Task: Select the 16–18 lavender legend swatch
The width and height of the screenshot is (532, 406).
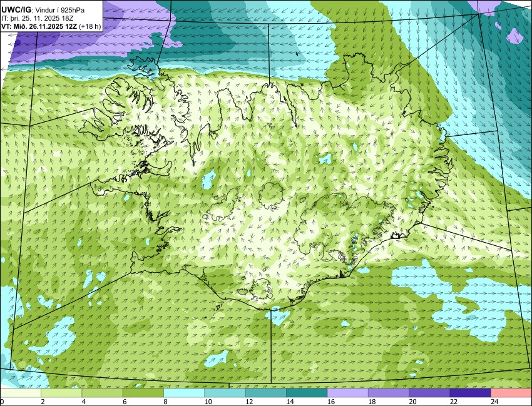Action: coord(348,393)
